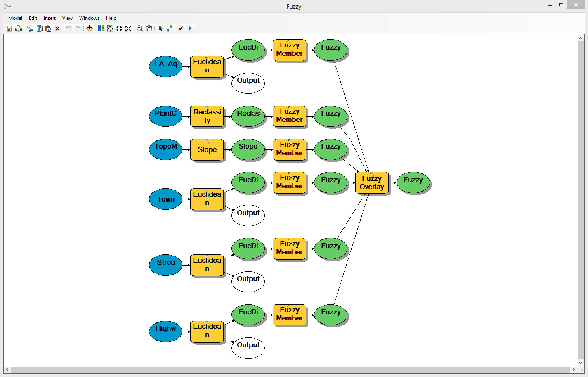
Task: Choose the Select arrow tool
Action: pyautogui.click(x=161, y=28)
